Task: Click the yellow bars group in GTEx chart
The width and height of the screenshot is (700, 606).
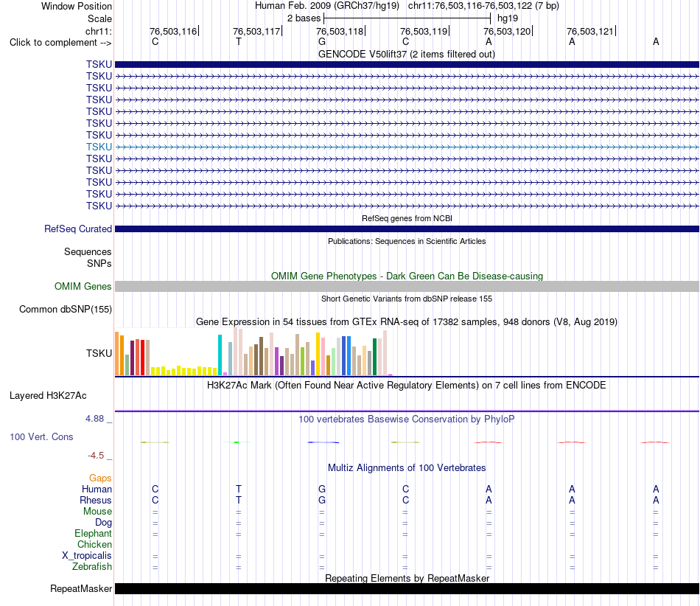Action: (184, 371)
